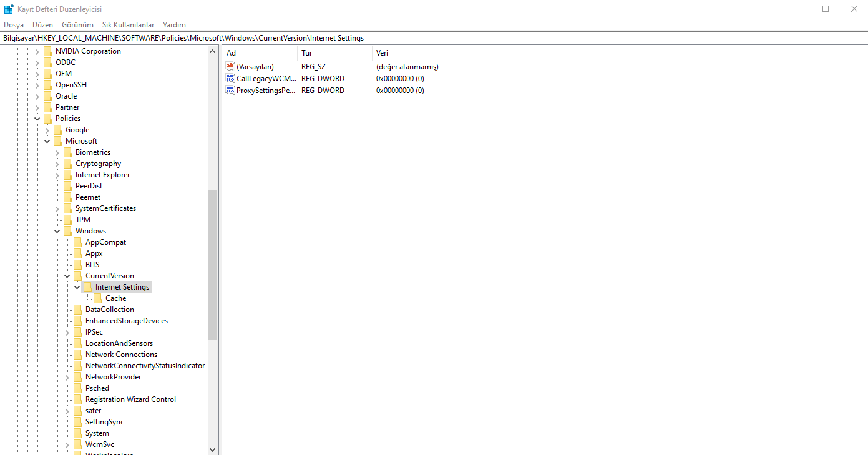The width and height of the screenshot is (868, 455).
Task: Click the Registry Editor title bar icon
Action: tap(9, 9)
